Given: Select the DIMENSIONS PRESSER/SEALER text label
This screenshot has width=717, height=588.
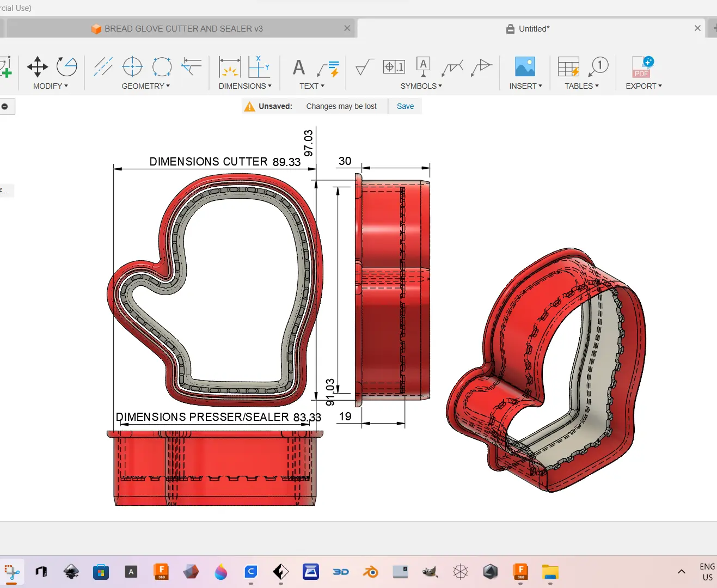Looking at the screenshot, I should click(x=202, y=417).
